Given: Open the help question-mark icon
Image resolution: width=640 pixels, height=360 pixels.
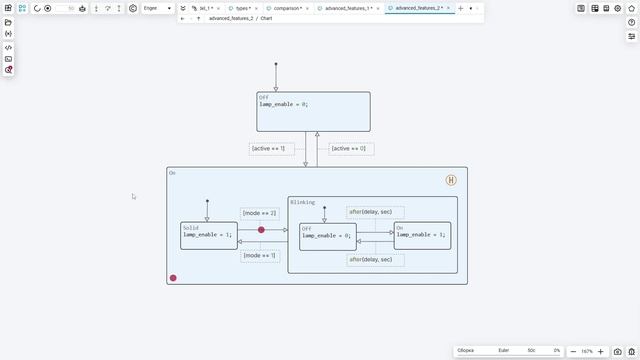Looking at the screenshot, I should coord(631,22).
